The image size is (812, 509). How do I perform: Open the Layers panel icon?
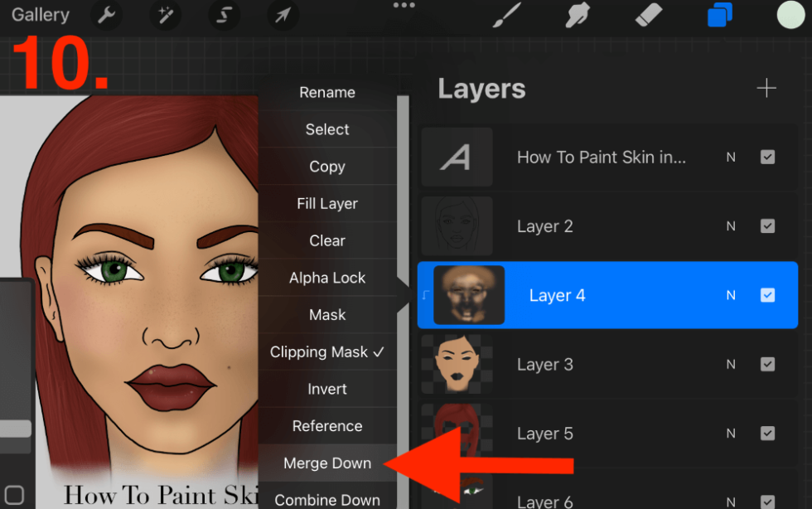coord(719,15)
